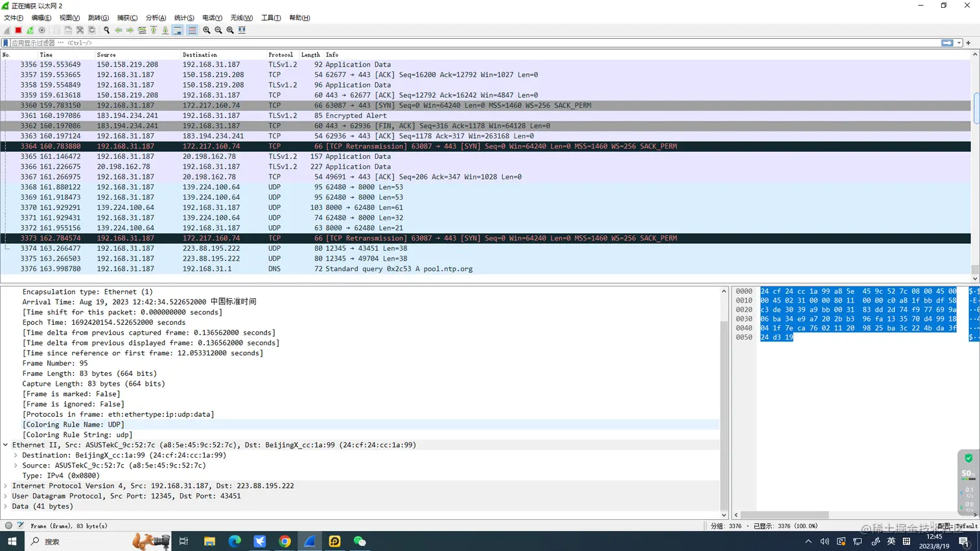The height and width of the screenshot is (551, 980).
Task: Expand the Data (41 bytes) node
Action: coord(6,506)
